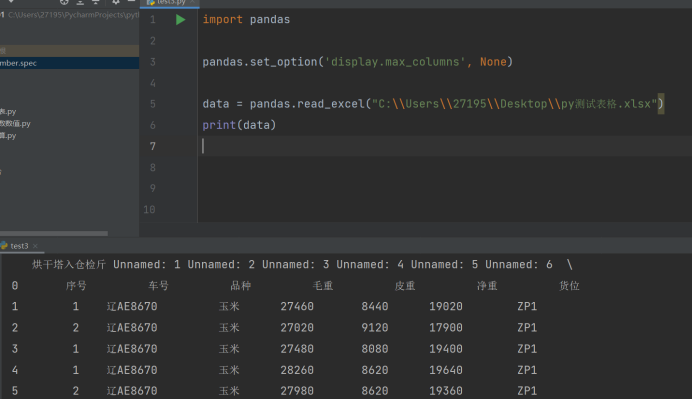Viewport: 692px width, 400px height.
Task: Open the 表.py file in project tree
Action: pos(8,112)
